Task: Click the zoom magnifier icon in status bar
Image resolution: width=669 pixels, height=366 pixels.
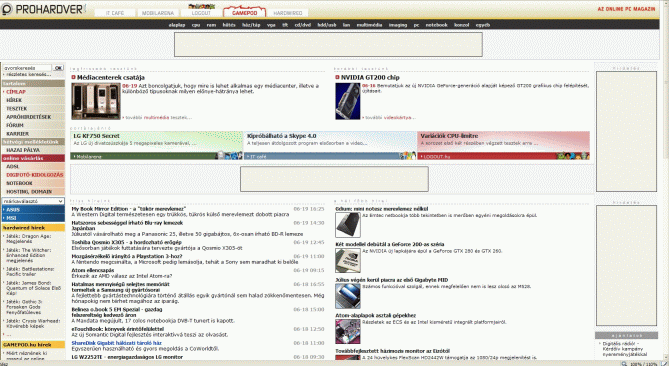Action: coord(624,363)
